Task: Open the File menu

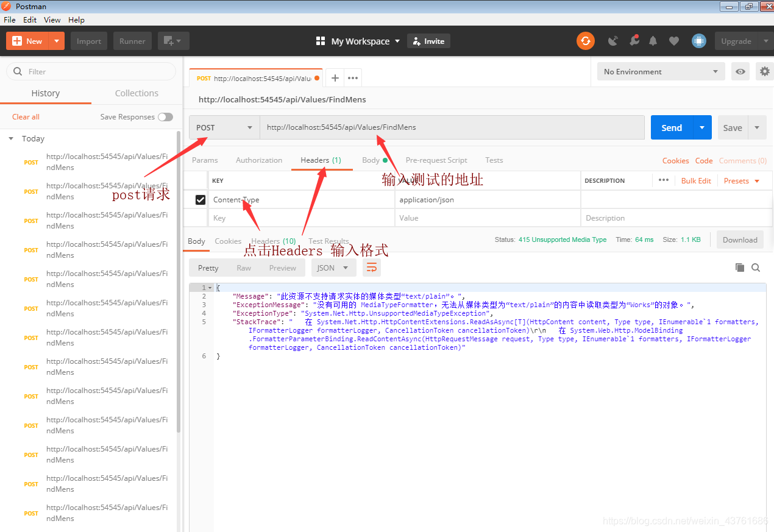Action: 10,20
